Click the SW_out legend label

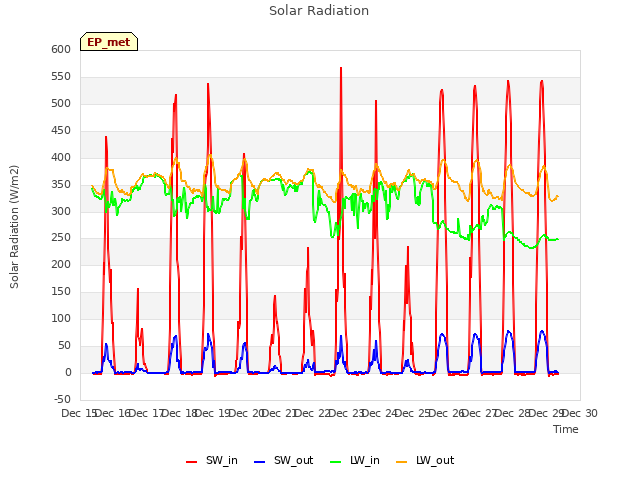point(293,460)
